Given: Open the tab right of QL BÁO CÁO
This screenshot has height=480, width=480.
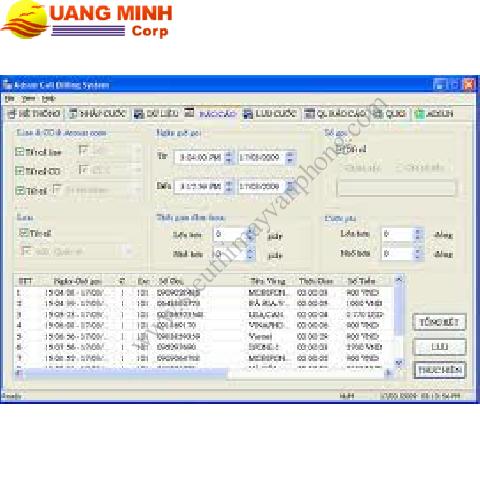Looking at the screenshot, I should coord(389,114).
